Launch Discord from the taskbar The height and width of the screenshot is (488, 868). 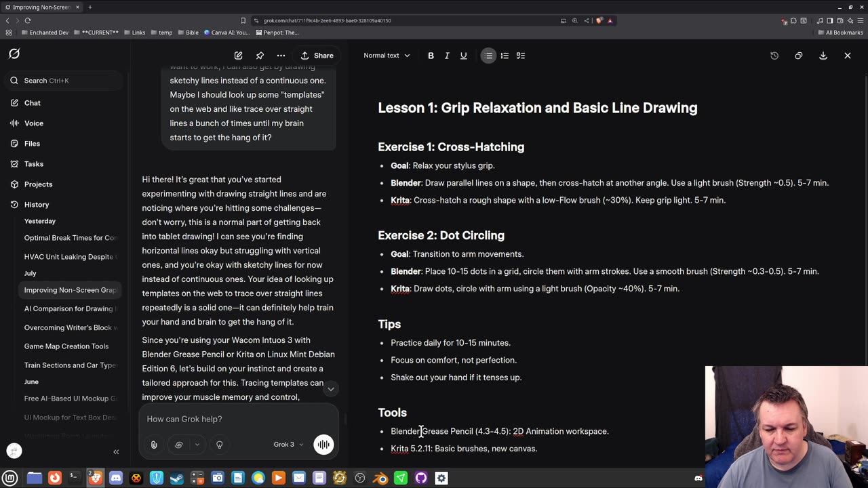(x=116, y=478)
